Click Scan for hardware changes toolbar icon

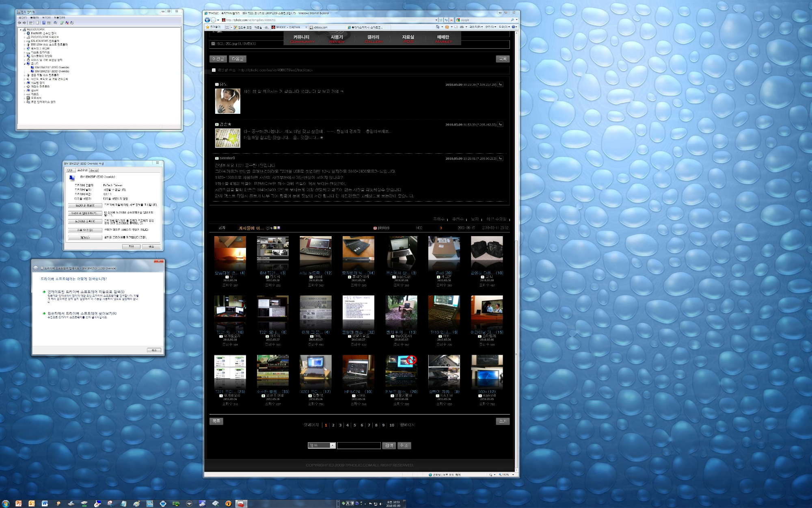pos(55,23)
